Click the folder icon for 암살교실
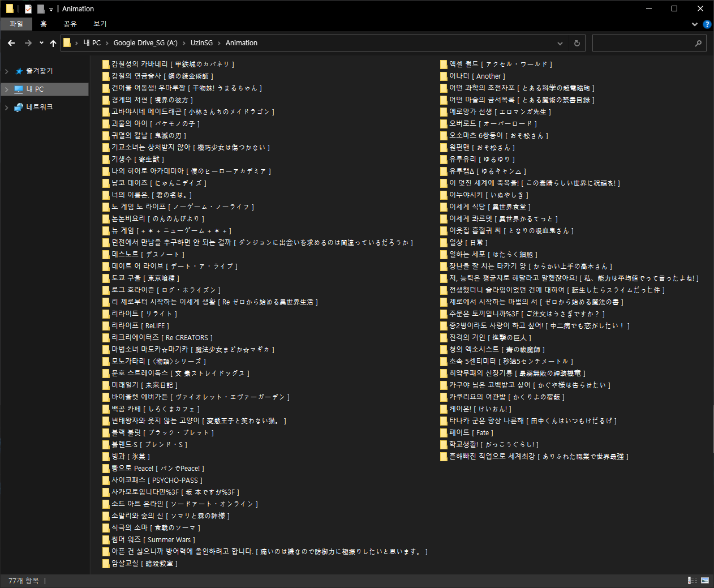Viewport: 714px width, 588px height. point(106,564)
